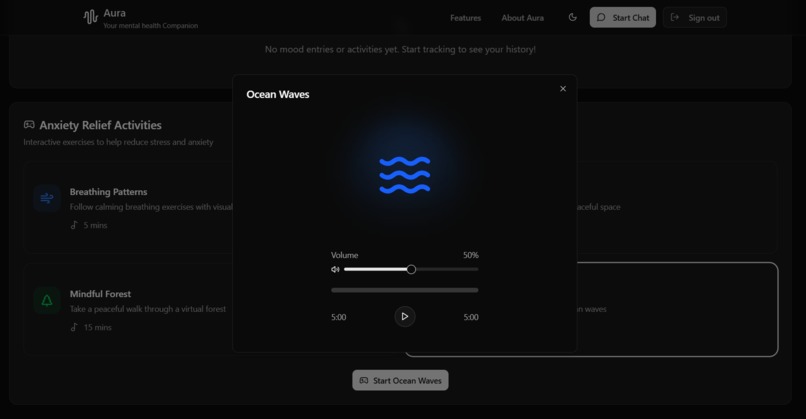Image resolution: width=806 pixels, height=419 pixels.
Task: Open the About Aura nav link
Action: (x=522, y=18)
